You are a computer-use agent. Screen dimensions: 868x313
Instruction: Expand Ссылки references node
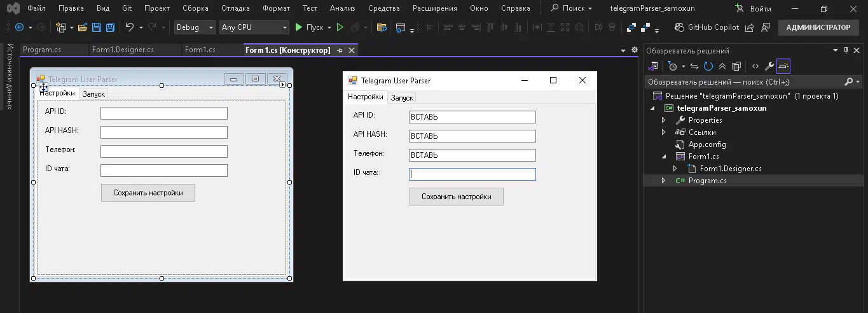click(x=663, y=132)
